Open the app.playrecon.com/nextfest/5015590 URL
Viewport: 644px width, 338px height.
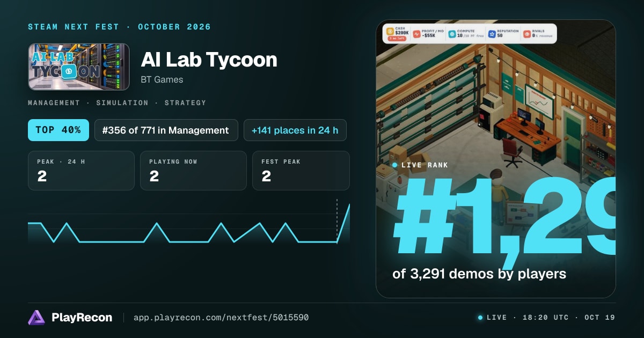pos(221,318)
